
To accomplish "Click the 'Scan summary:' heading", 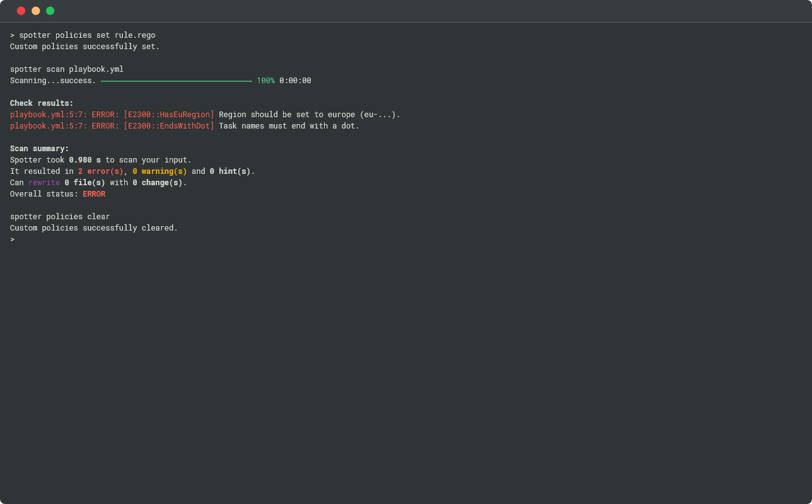I will point(40,149).
